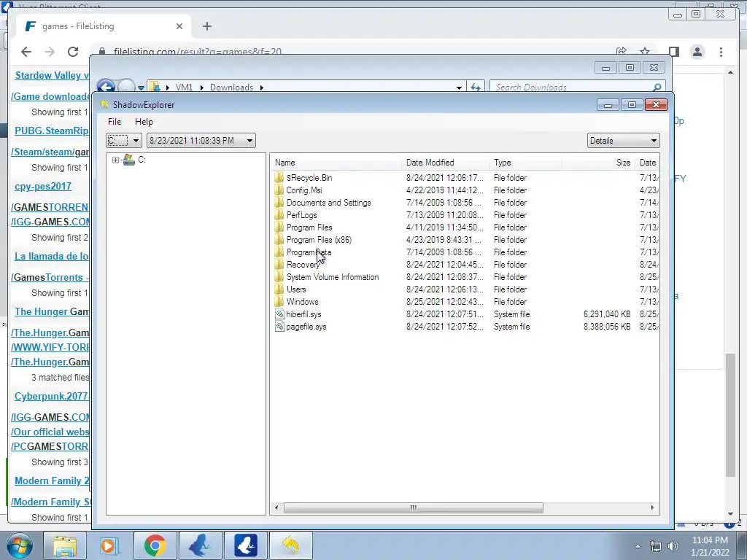Select the C: drive icon in tree
Image resolution: width=747 pixels, height=560 pixels.
click(x=128, y=160)
